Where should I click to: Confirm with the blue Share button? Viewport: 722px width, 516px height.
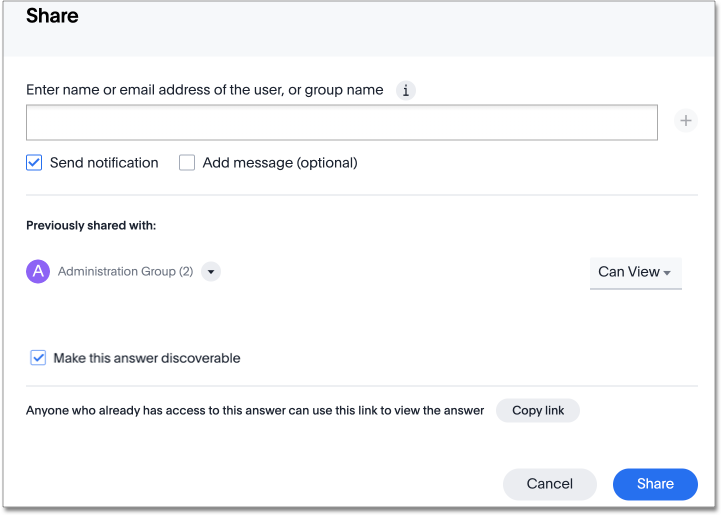[x=655, y=484]
